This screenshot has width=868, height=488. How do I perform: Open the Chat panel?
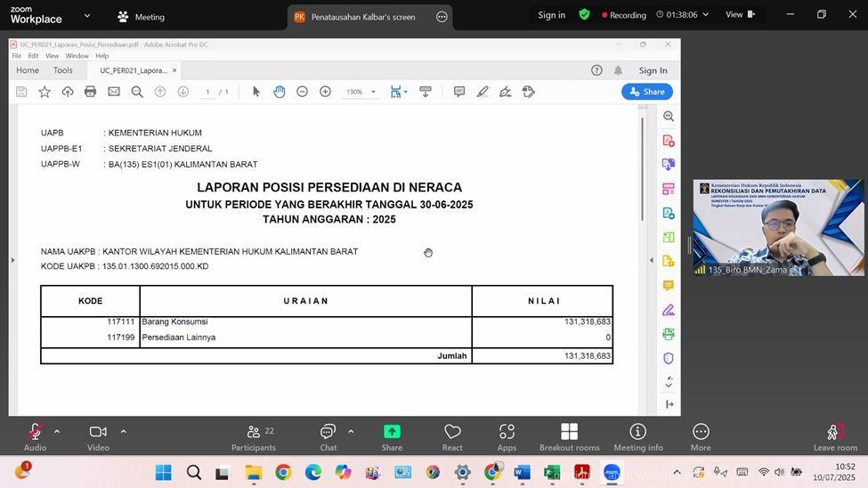tap(329, 437)
